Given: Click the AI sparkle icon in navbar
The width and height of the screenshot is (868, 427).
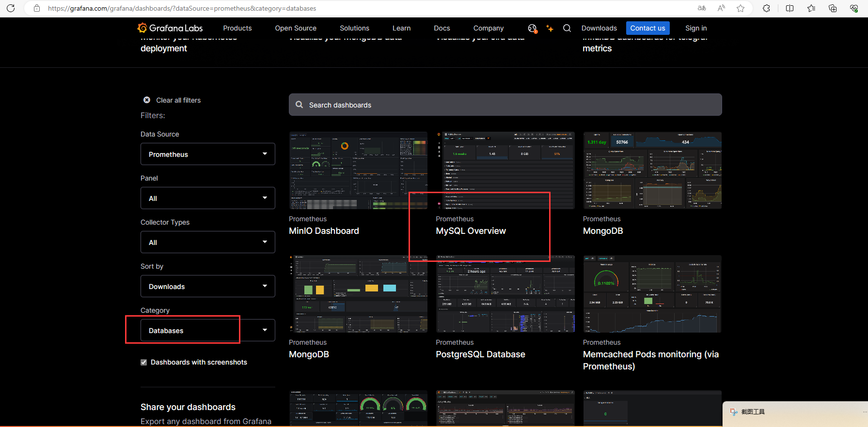Looking at the screenshot, I should point(550,29).
